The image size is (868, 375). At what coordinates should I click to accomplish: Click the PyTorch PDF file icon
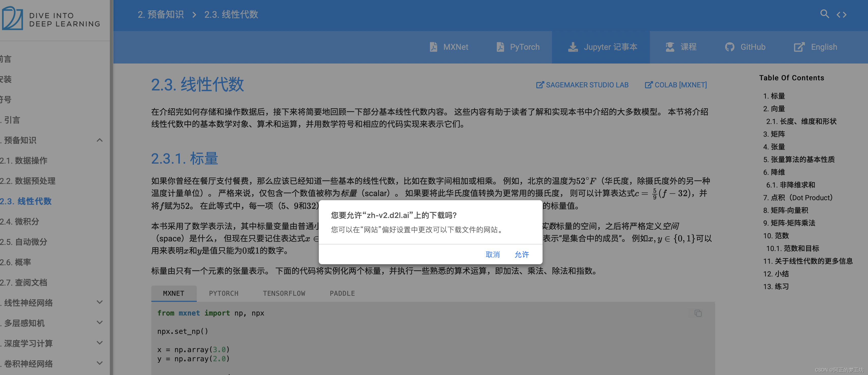tap(500, 47)
